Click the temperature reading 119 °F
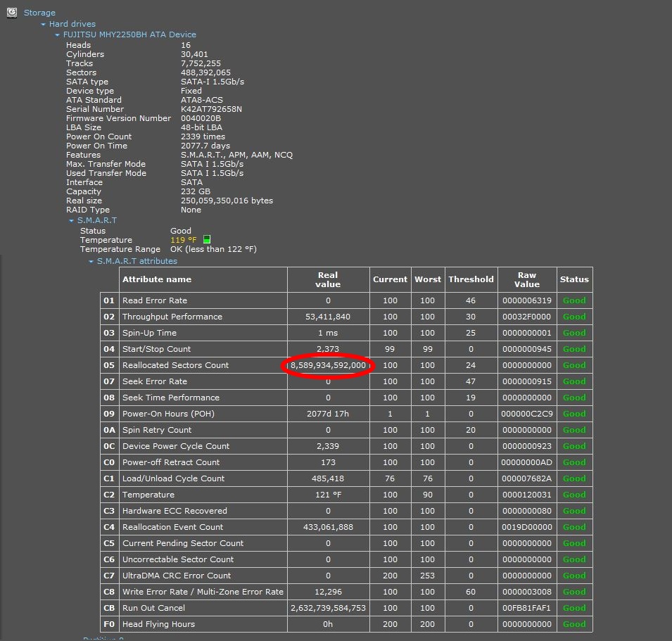 pos(184,240)
